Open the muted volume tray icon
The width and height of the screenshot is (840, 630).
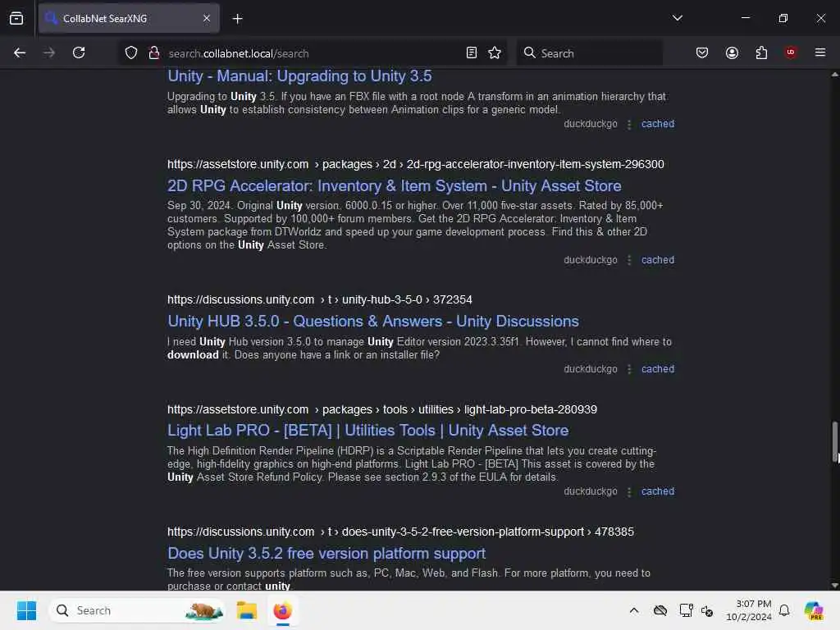point(707,610)
